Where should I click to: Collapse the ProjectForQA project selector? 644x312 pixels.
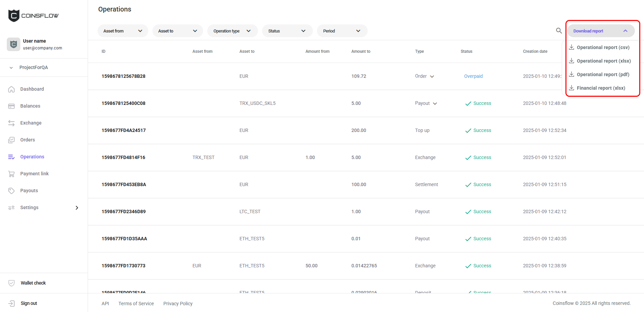tap(12, 68)
